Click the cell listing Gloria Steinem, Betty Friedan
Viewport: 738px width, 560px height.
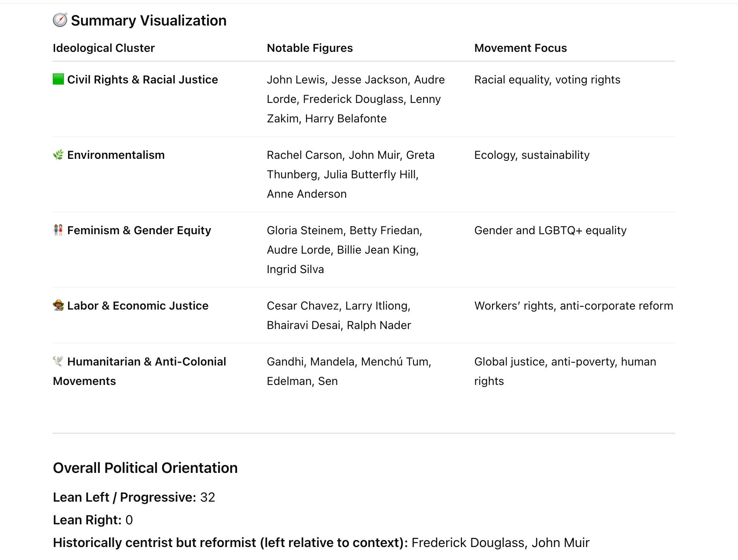[x=344, y=250]
